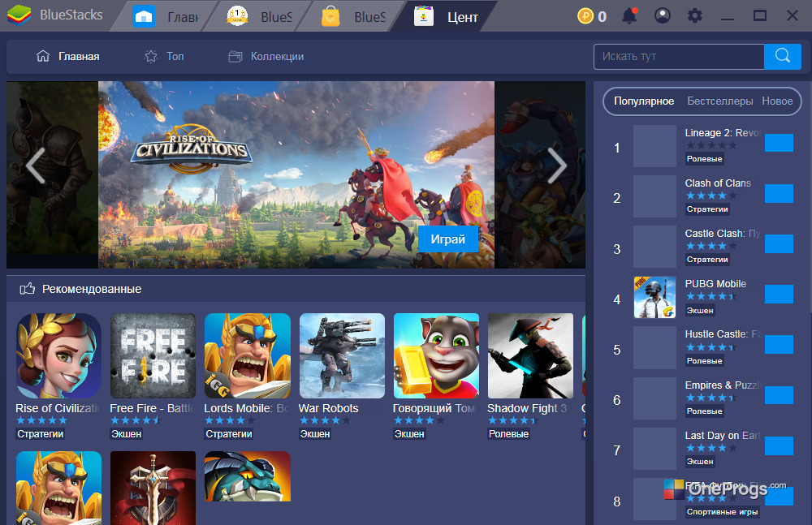Click the Экшен tag under Free Fire
Screen dimensions: 812x525
pyautogui.click(x=127, y=434)
